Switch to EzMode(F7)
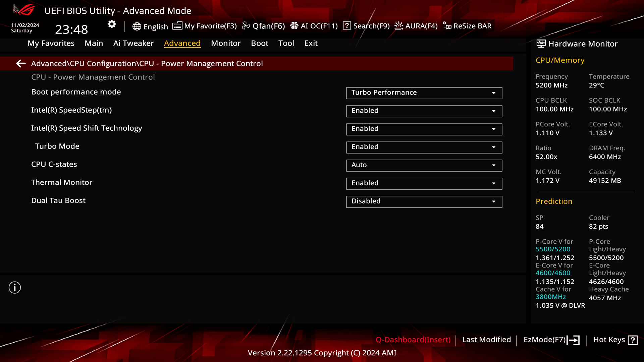This screenshot has height=362, width=644. [x=551, y=340]
